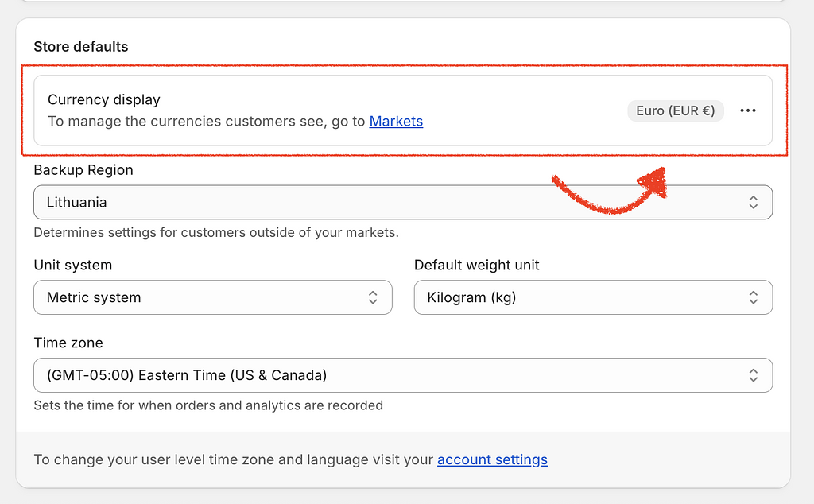The height and width of the screenshot is (504, 814).
Task: Click the Store defaults heading
Action: click(x=81, y=47)
